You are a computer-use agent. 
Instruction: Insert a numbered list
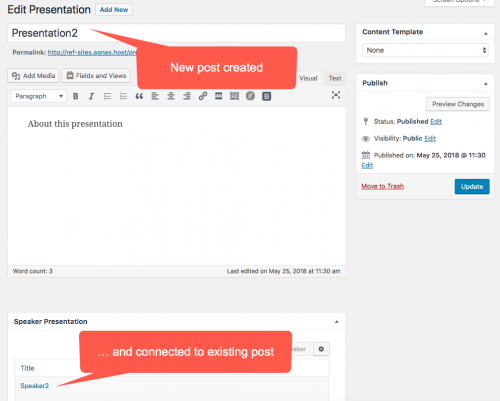[x=123, y=96]
